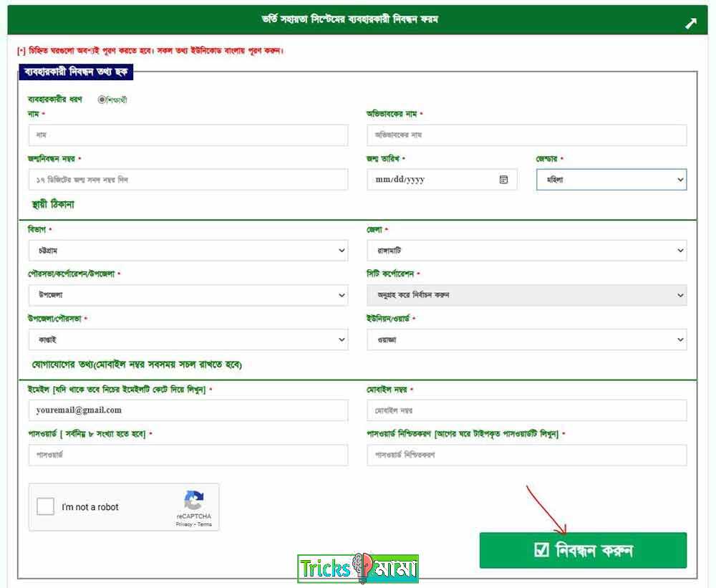Viewport: 716px width, 588px height.
Task: Click the স্থায়ী ঠিকানা section heading
Action: 53,204
